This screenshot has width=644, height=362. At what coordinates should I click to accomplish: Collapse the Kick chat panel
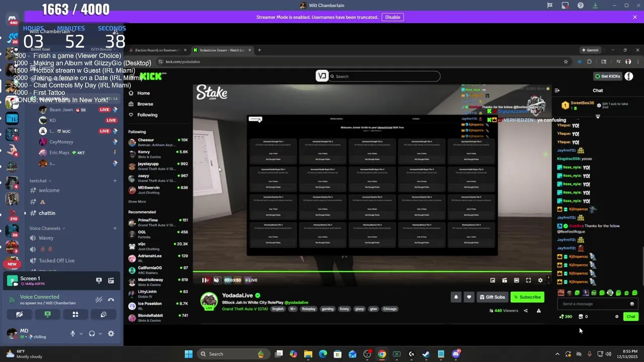point(557,90)
